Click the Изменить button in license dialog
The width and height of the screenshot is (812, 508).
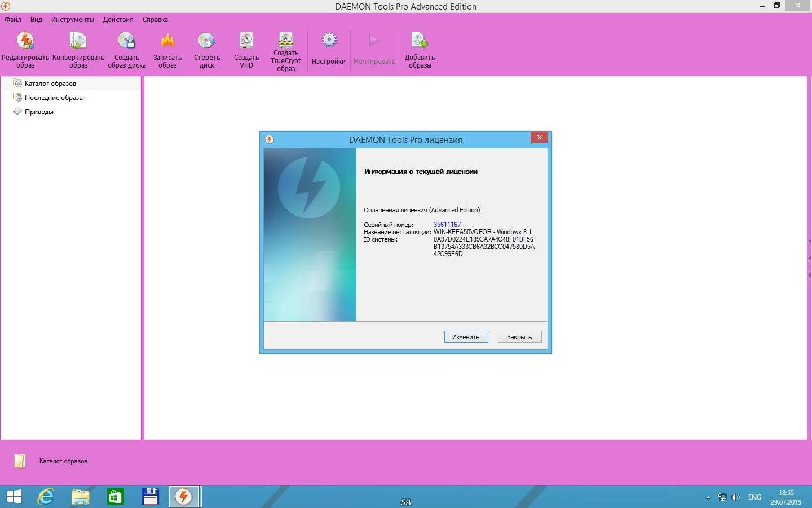[x=466, y=336]
